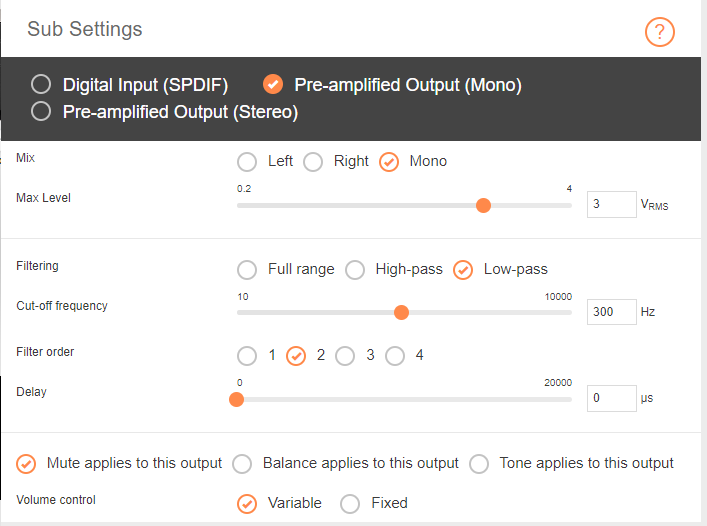Focus the Cut-off frequency Hz field
The image size is (707, 526).
[x=611, y=312]
